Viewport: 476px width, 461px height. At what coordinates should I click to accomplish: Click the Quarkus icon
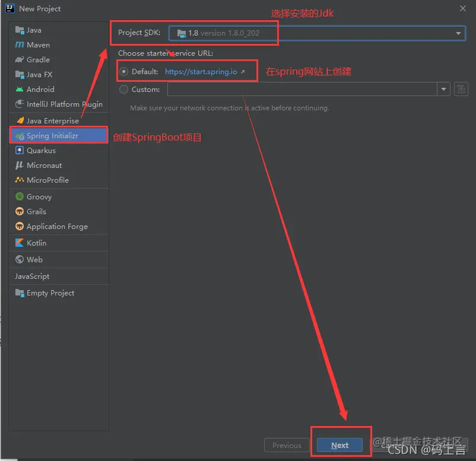point(20,150)
